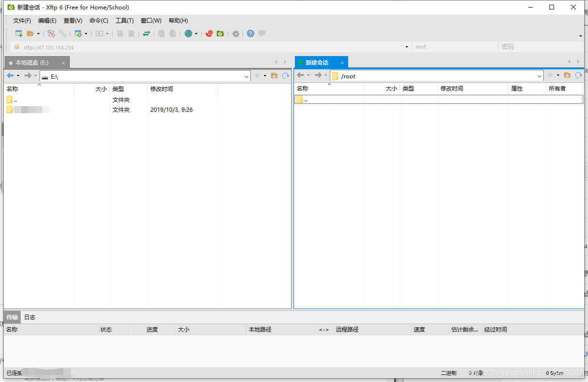Click the greyed Reconnect chain icon
588x382 pixels.
click(x=63, y=33)
